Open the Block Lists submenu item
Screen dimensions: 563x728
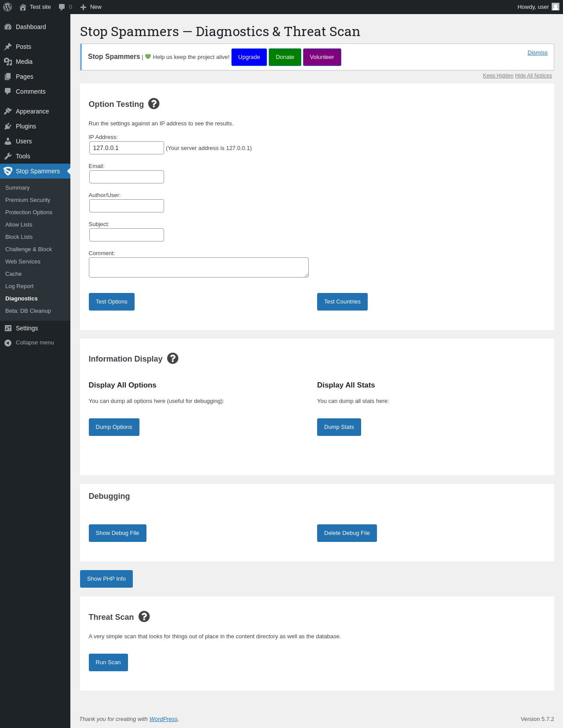click(x=19, y=237)
